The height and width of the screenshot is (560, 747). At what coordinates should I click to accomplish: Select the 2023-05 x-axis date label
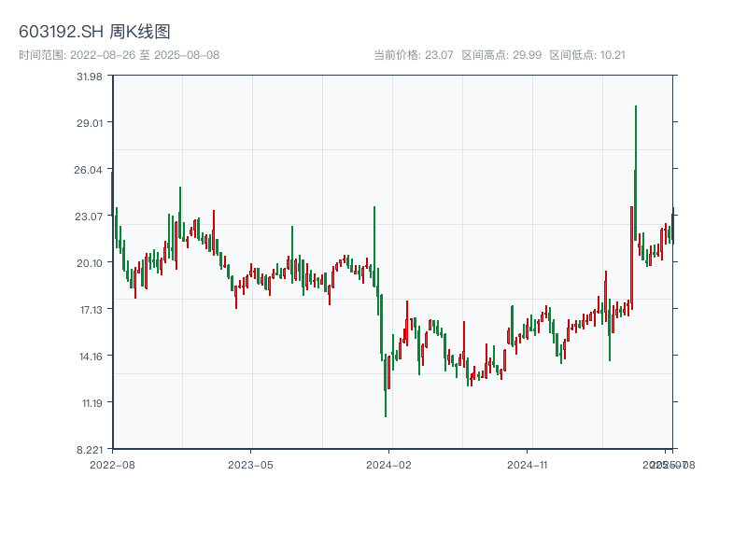coord(250,464)
